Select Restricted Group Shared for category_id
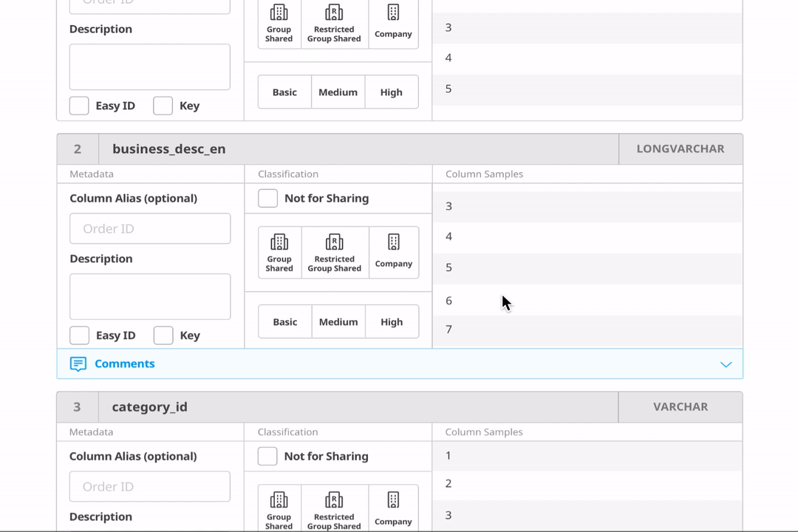798x532 pixels. (x=335, y=510)
